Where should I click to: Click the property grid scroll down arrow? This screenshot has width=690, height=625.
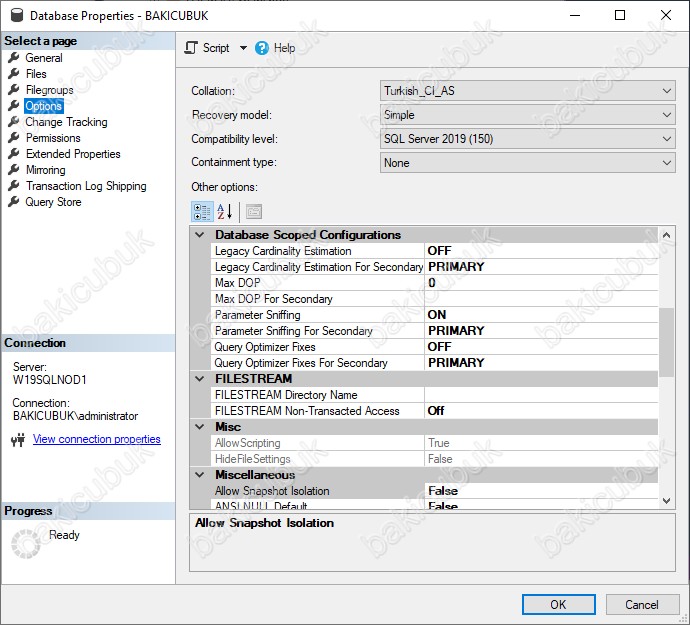click(666, 501)
